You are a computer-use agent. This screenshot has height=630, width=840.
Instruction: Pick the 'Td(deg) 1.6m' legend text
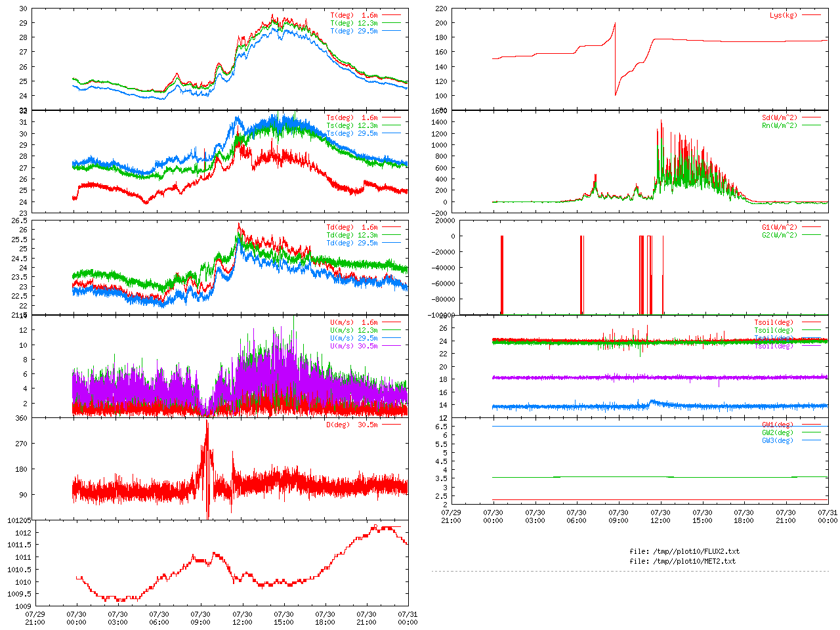click(352, 228)
